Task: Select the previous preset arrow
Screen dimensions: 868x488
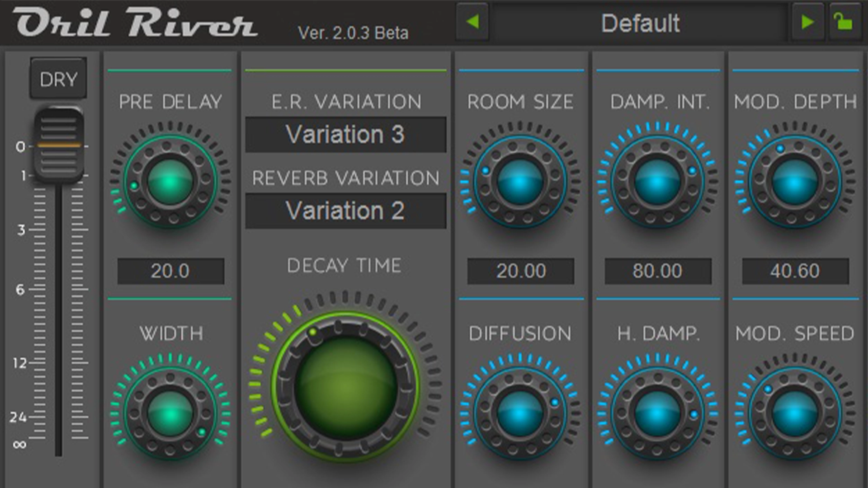Action: [472, 22]
